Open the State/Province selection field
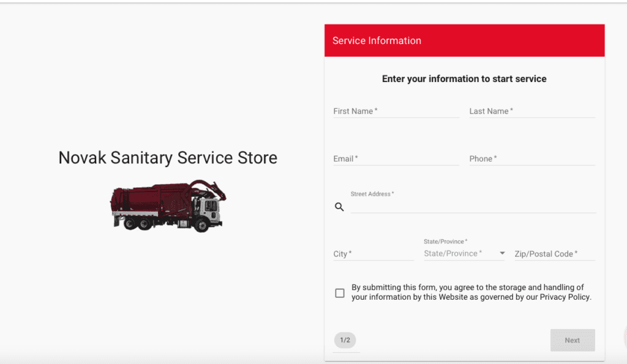The height and width of the screenshot is (364, 627). click(459, 253)
